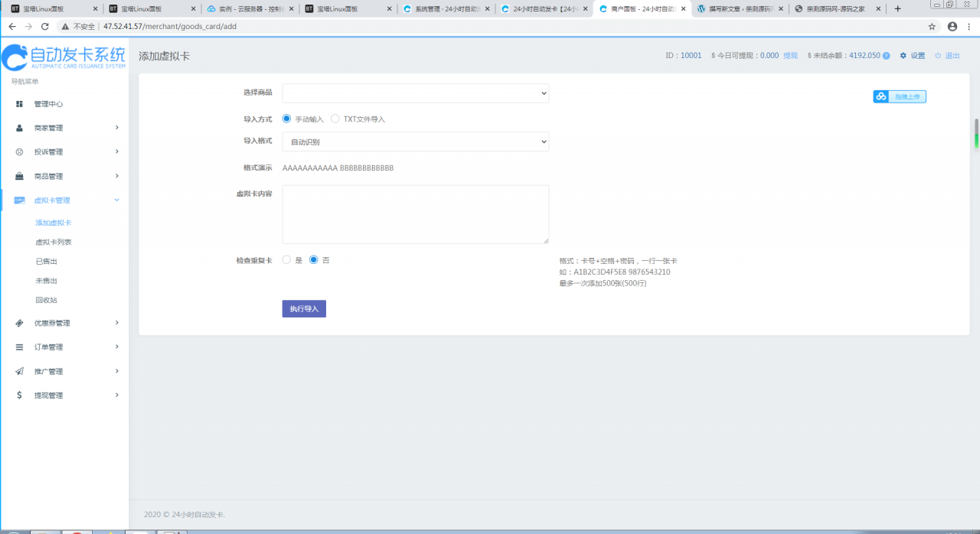Click the 最多一次添加500张(500行) hint text
Viewport: 980px width, 534px height.
coord(603,283)
